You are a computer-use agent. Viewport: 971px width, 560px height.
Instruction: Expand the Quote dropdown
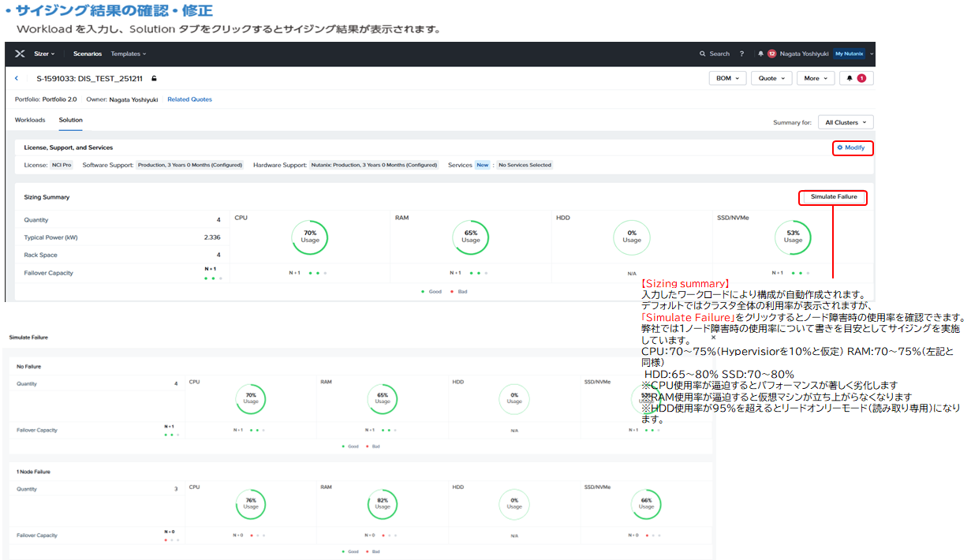(x=771, y=78)
